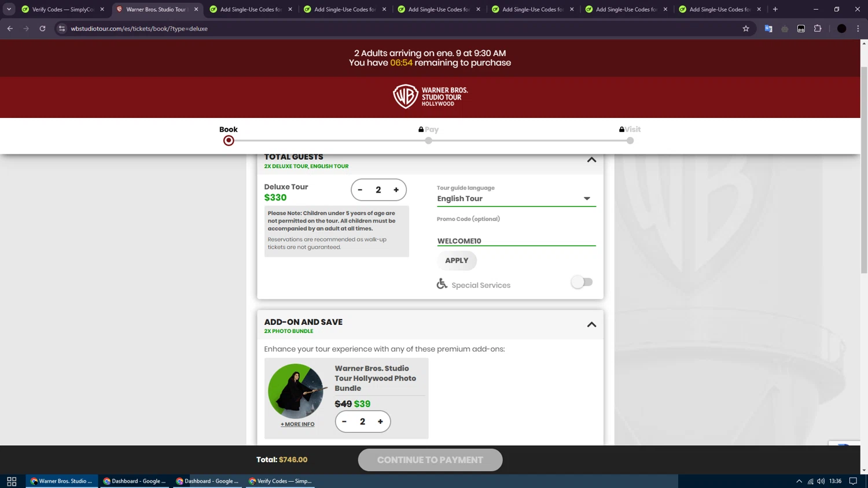Open Tour guide language dropdown

[x=516, y=199]
